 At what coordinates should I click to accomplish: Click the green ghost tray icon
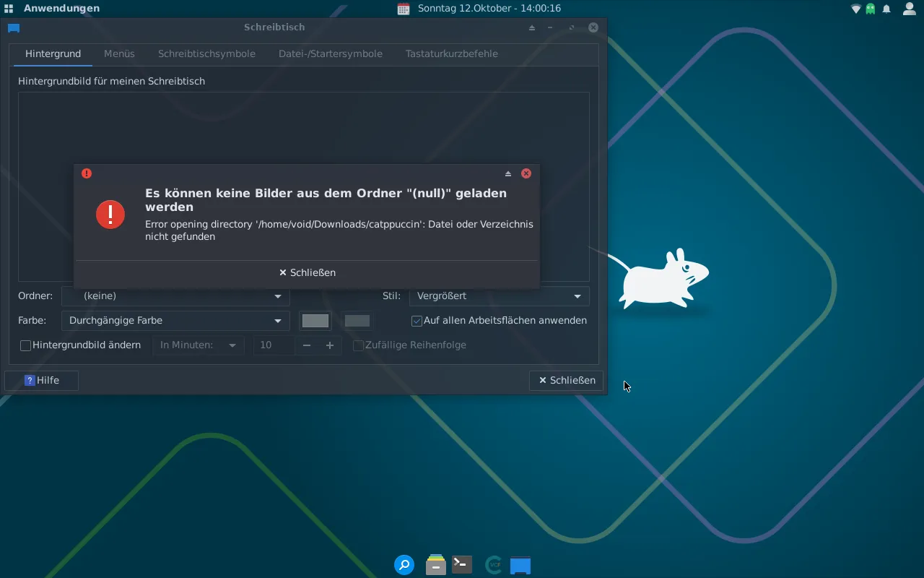tap(871, 9)
